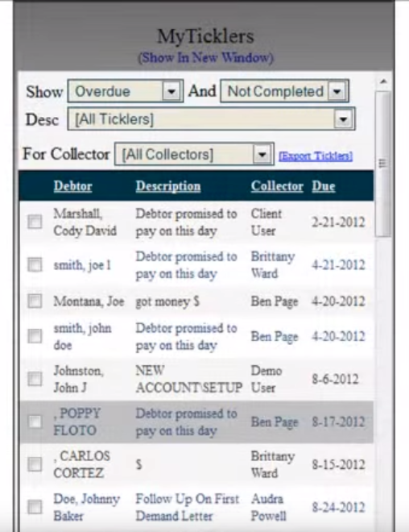
Task: Open the Overdue show dropdown
Action: (126, 91)
